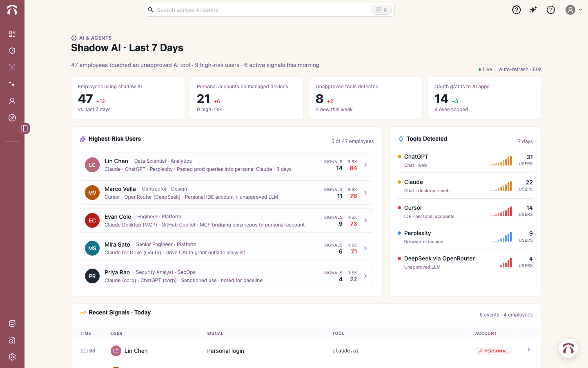
Task: Click the Live status badge
Action: pos(485,70)
